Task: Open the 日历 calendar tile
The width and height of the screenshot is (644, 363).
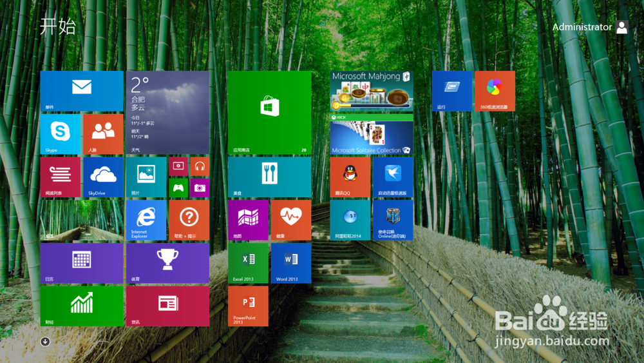Action: [82, 263]
